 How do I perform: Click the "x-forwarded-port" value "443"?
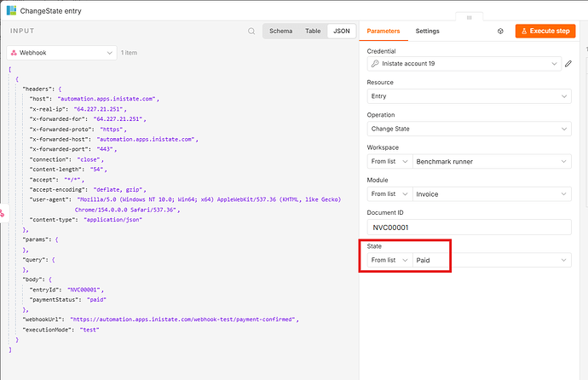pos(105,149)
